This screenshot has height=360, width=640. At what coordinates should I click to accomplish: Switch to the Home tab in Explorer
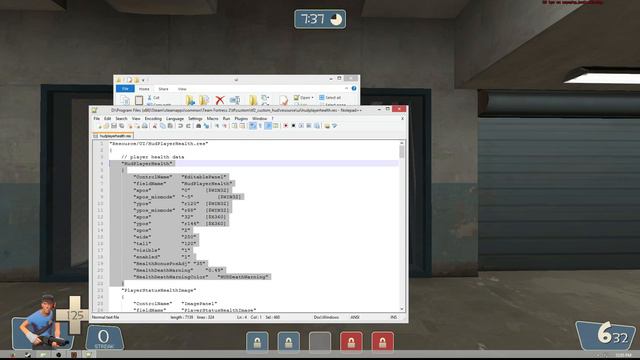point(144,89)
